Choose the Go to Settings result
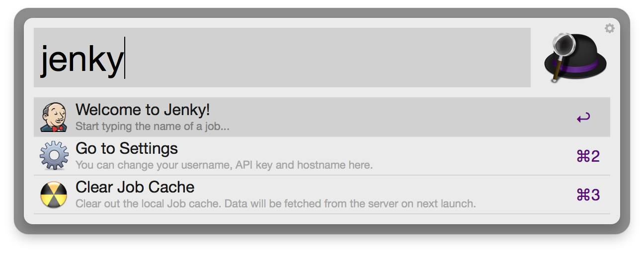 coord(322,156)
